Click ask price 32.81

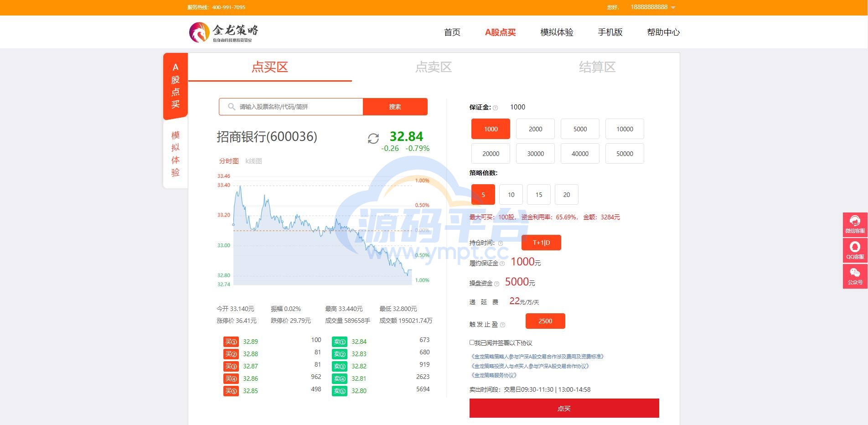pyautogui.click(x=359, y=378)
